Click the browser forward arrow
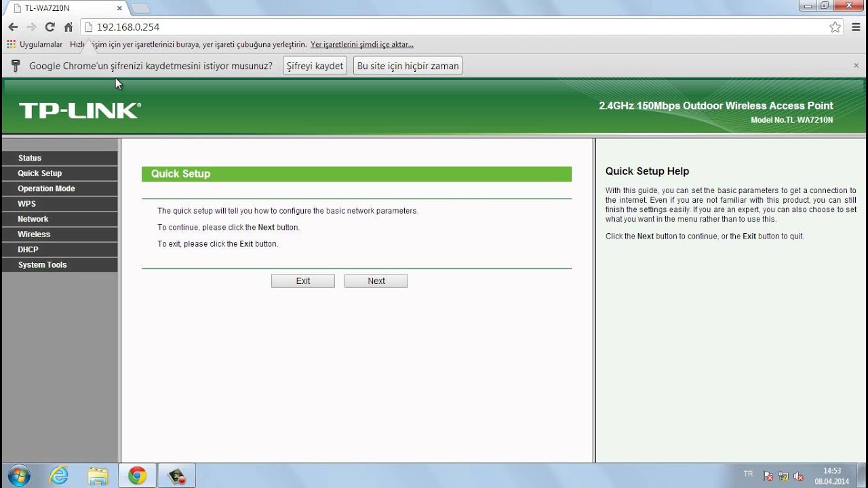Viewport: 868px width, 488px height. click(31, 27)
